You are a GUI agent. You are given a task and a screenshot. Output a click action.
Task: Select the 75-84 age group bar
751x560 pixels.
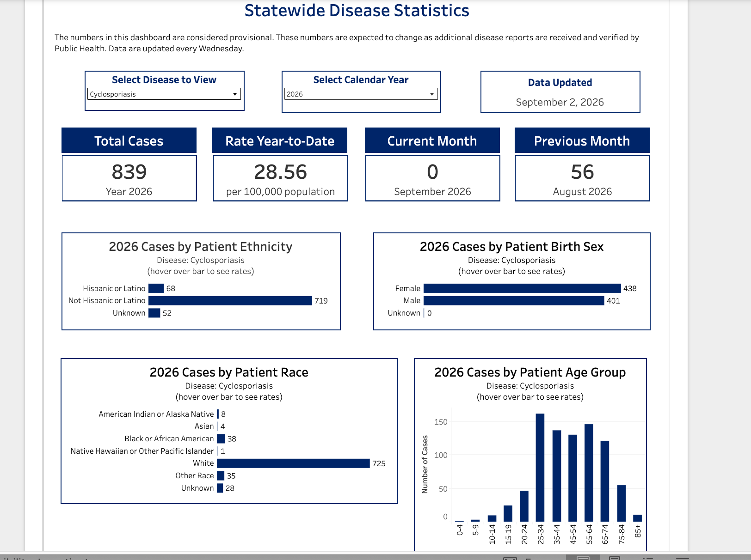pos(622,503)
